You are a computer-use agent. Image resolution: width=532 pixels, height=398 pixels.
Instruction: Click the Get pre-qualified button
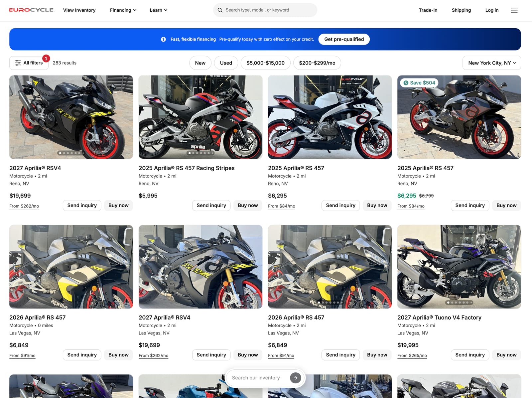tap(344, 39)
